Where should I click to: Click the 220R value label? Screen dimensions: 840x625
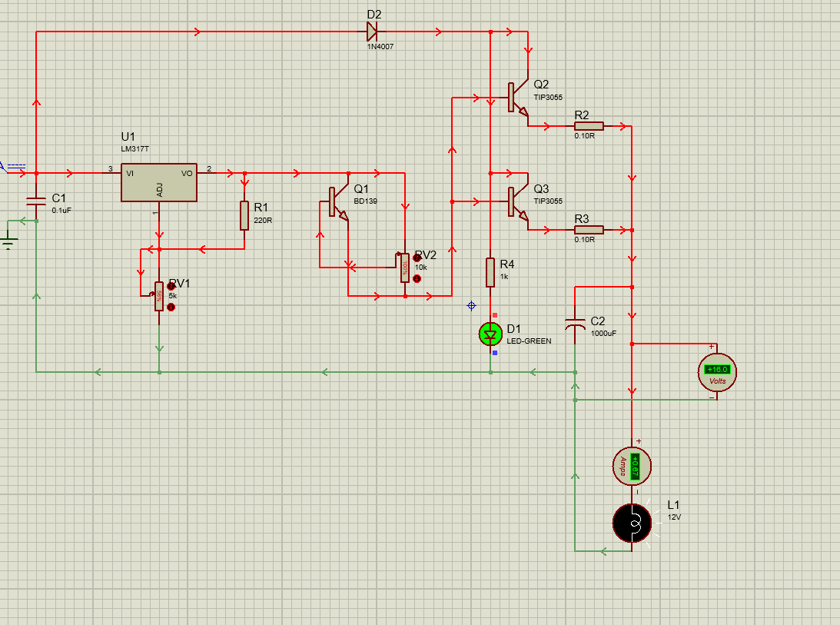(x=263, y=221)
